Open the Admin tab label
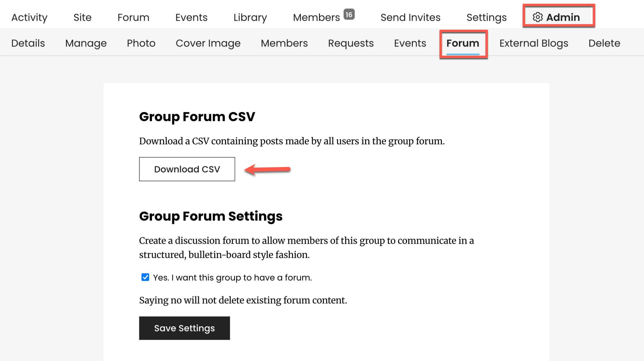The image size is (644, 361). (563, 17)
